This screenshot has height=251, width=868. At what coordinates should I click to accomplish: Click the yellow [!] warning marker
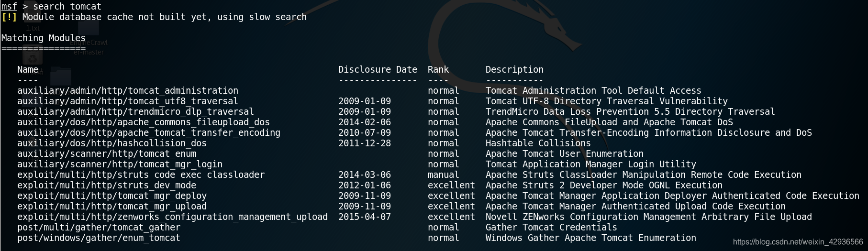pos(9,17)
